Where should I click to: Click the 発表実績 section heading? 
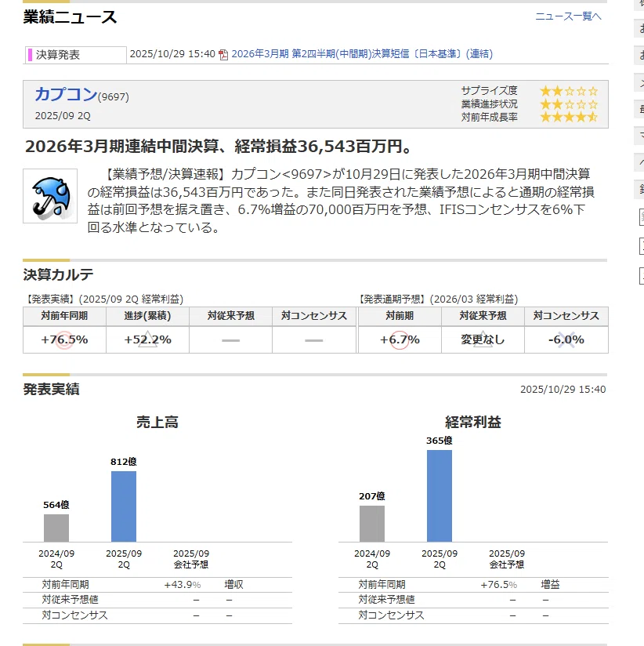pyautogui.click(x=52, y=390)
